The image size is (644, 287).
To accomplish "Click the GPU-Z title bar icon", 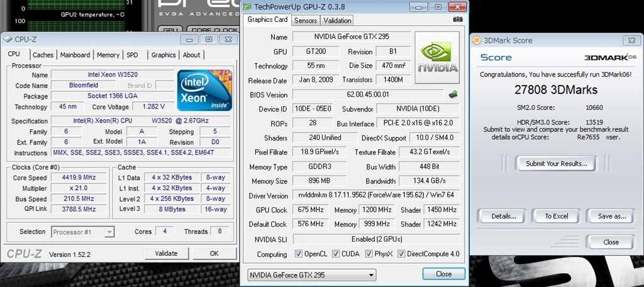I will point(247,6).
